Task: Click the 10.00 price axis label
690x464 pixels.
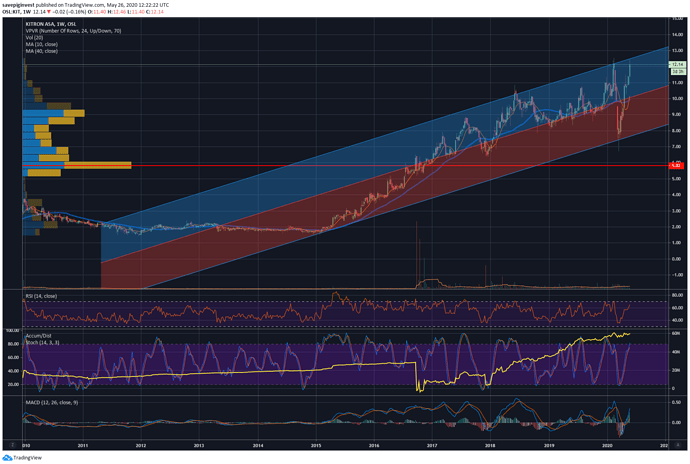Action: point(677,99)
